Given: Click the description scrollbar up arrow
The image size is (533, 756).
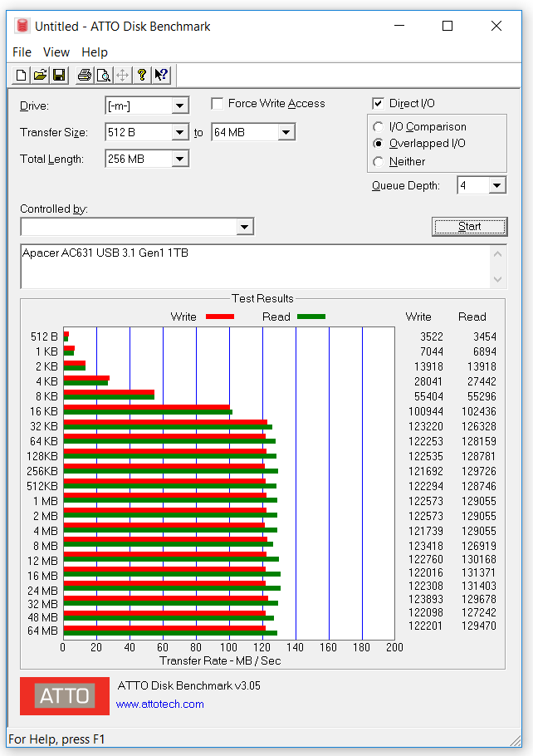Looking at the screenshot, I should pyautogui.click(x=498, y=254).
